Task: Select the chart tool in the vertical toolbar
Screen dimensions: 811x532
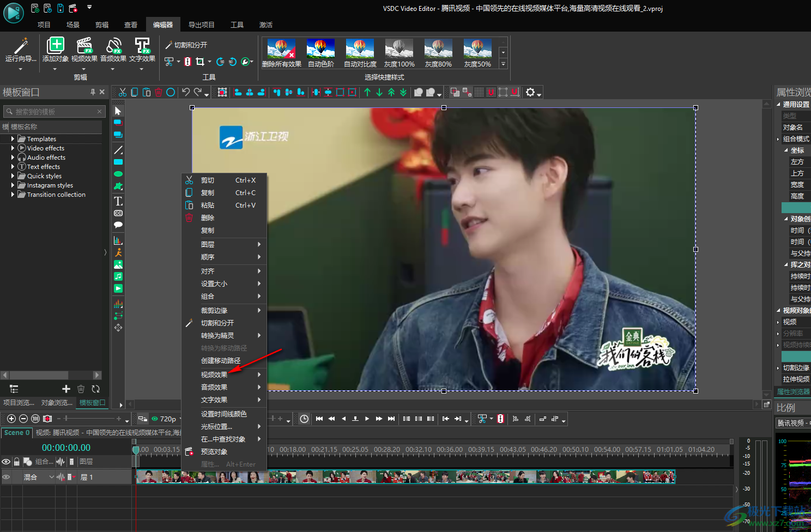Action: [118, 240]
